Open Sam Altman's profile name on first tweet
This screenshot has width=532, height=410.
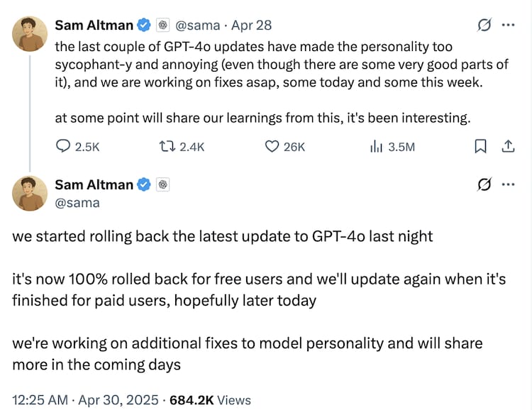click(94, 26)
